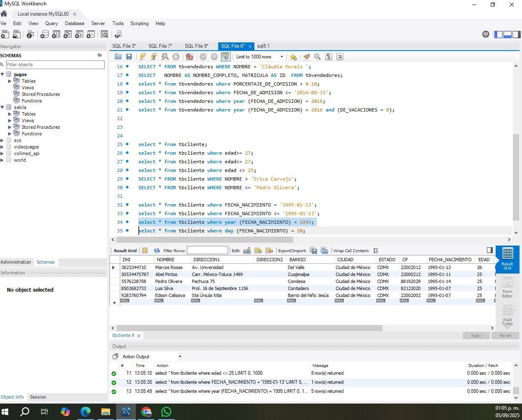This screenshot has width=522, height=420.
Task: Create a new table in active schema
Action: [x=56, y=34]
